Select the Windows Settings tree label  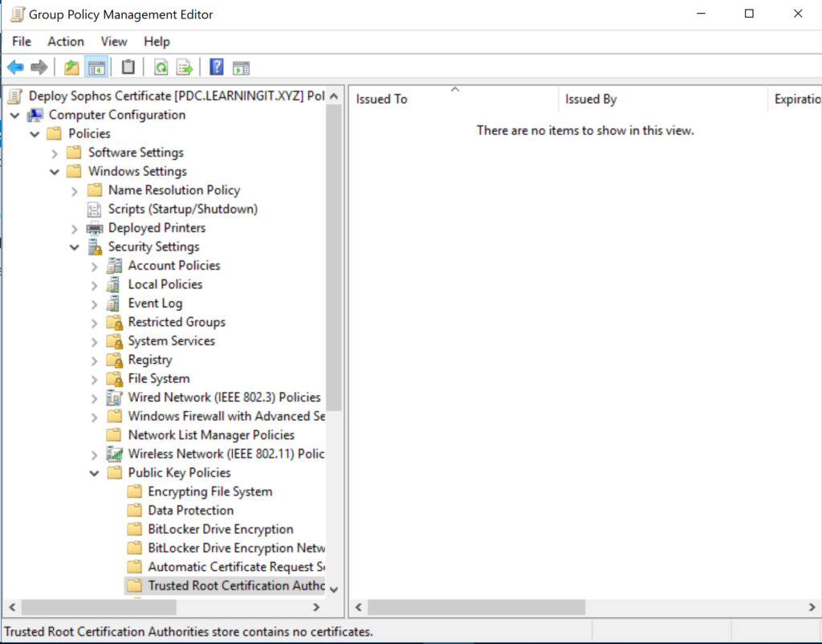(137, 172)
